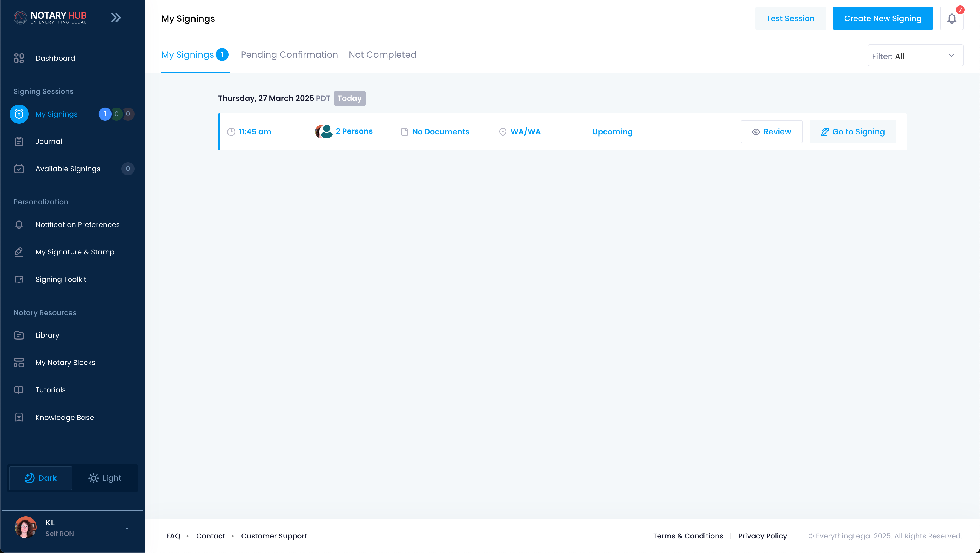Go to Notification Preferences
The image size is (980, 553).
point(78,225)
